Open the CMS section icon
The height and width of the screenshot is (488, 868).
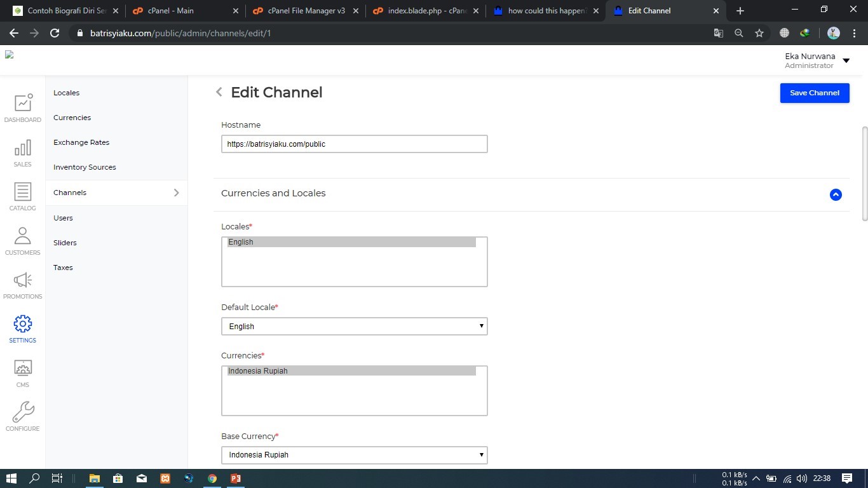pyautogui.click(x=22, y=368)
